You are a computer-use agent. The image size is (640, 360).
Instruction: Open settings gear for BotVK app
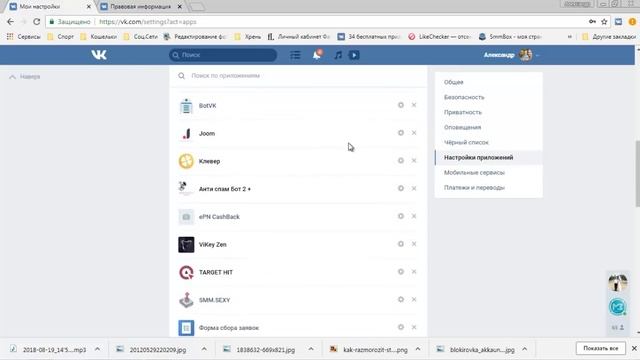[401, 105]
